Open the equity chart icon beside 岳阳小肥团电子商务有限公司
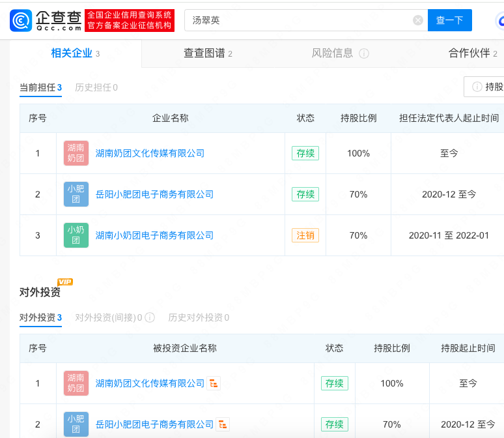 click(223, 424)
